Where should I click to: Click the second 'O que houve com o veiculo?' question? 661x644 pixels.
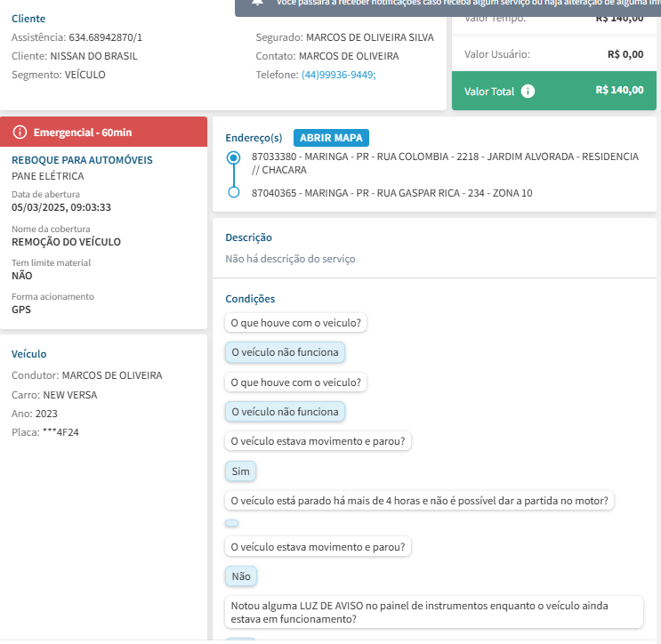click(x=295, y=382)
